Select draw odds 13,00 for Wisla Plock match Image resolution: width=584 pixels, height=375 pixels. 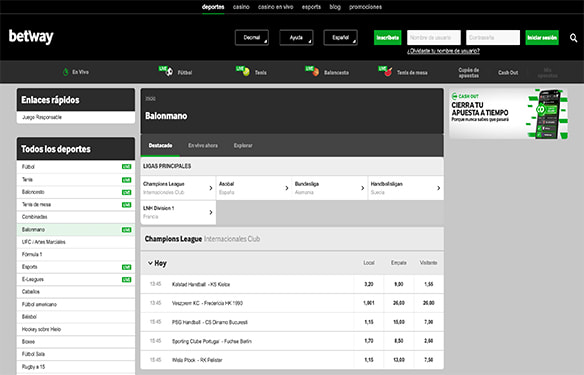(399, 360)
